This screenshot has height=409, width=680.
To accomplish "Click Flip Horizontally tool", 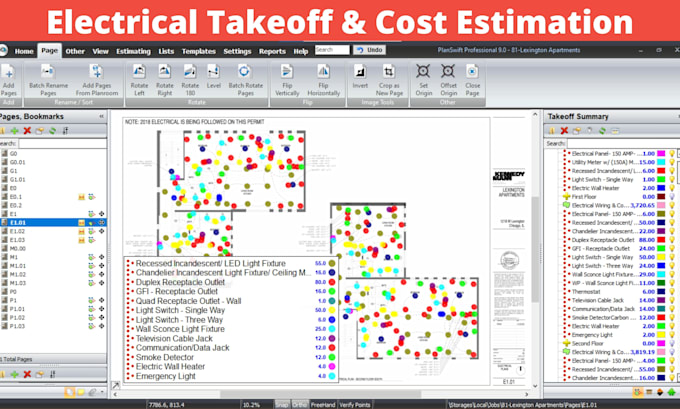I will click(x=324, y=71).
